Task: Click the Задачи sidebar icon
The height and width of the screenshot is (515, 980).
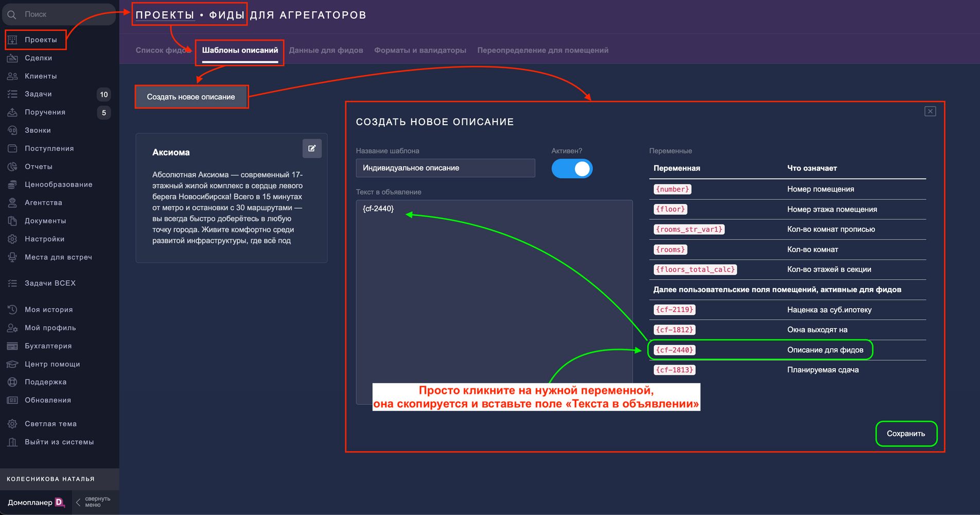Action: click(12, 94)
